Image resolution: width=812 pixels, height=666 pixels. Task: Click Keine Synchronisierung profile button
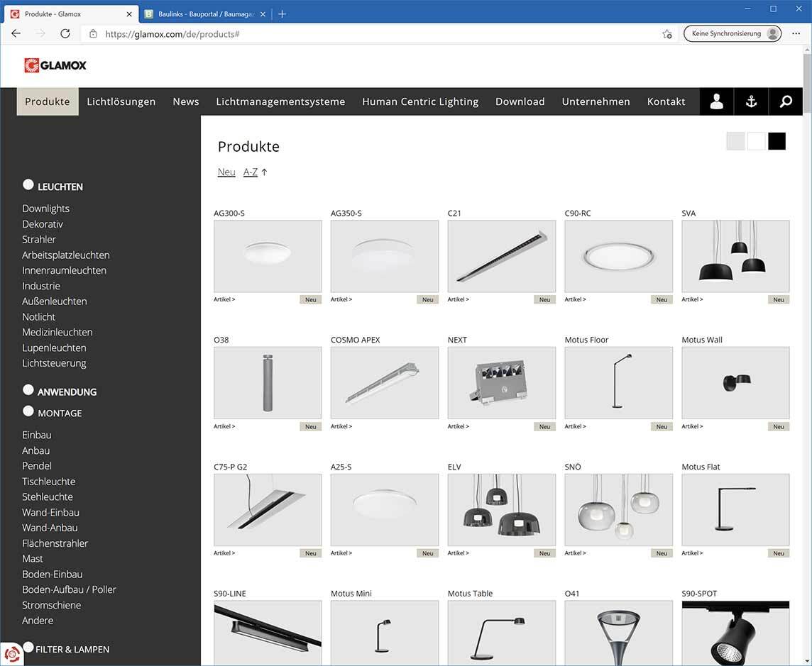[733, 33]
